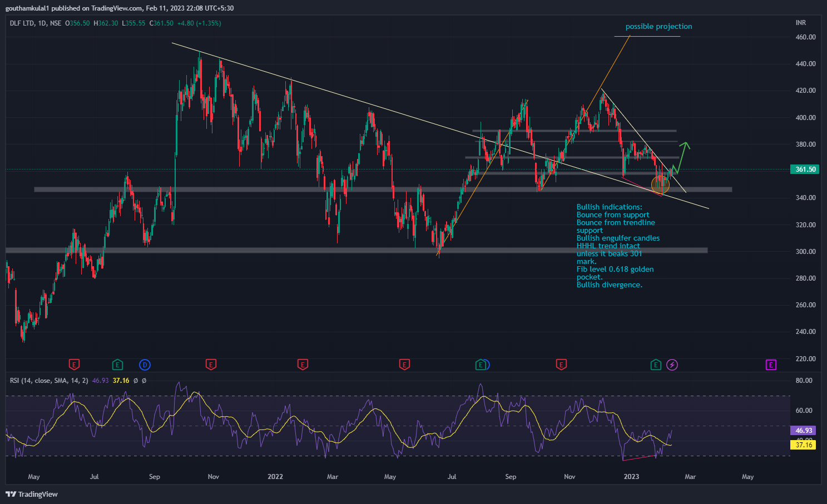Click the 'Fib level 0.618 golden' note line

coord(615,270)
